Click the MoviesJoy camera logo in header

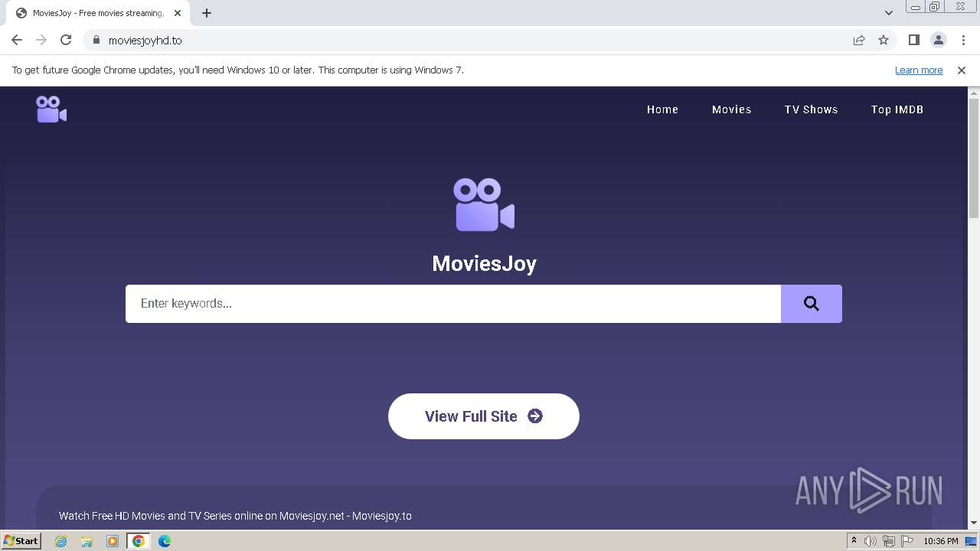point(51,109)
